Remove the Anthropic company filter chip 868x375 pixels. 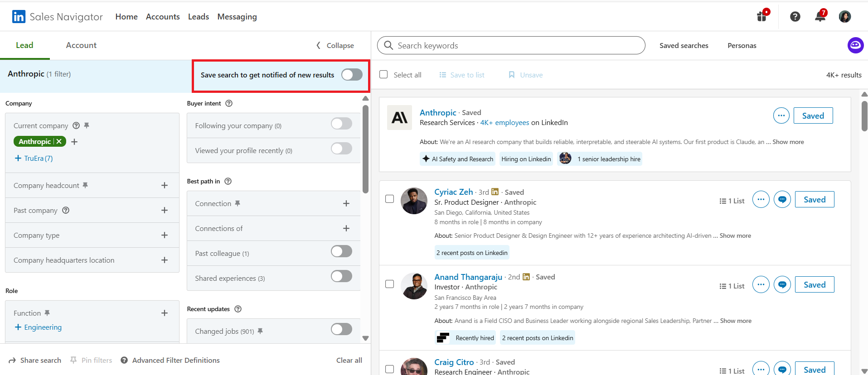[x=59, y=141]
